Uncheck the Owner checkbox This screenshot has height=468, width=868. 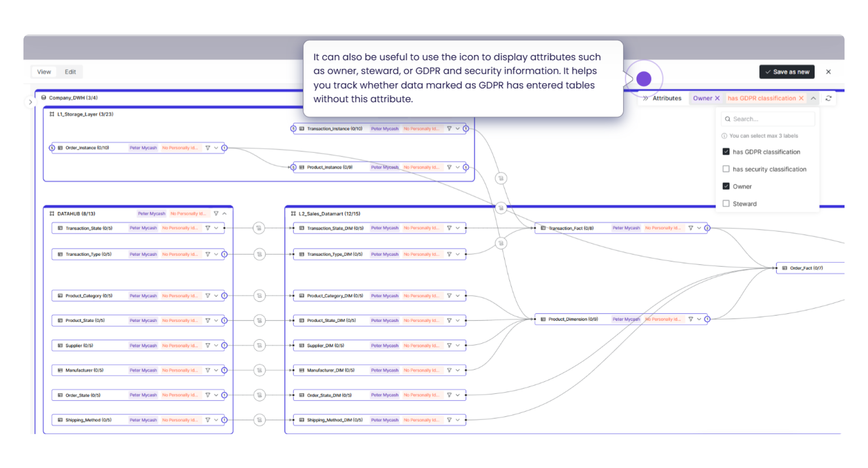pos(726,186)
